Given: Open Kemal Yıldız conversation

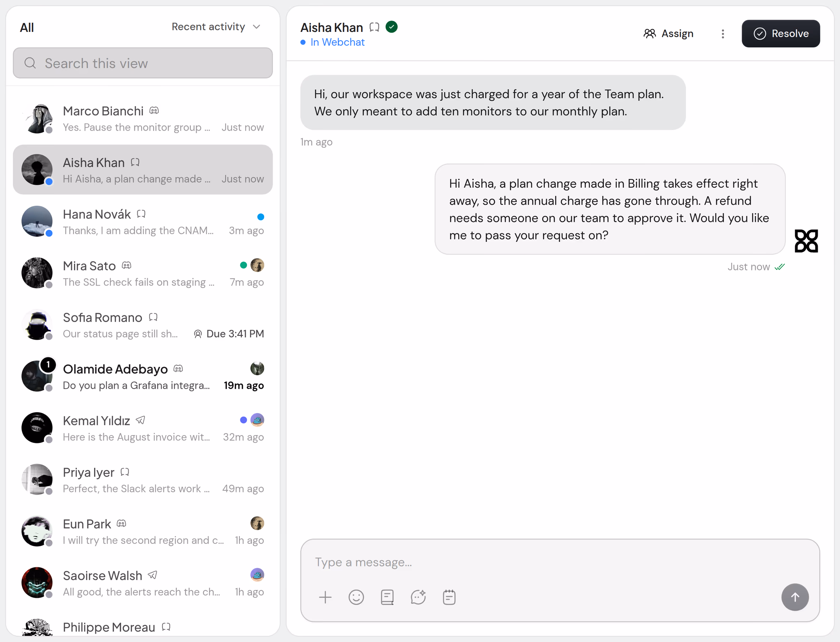Looking at the screenshot, I should 143,428.
